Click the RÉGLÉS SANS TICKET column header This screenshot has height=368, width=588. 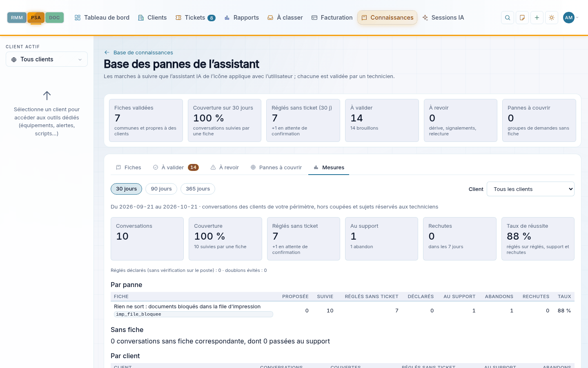pos(372,296)
